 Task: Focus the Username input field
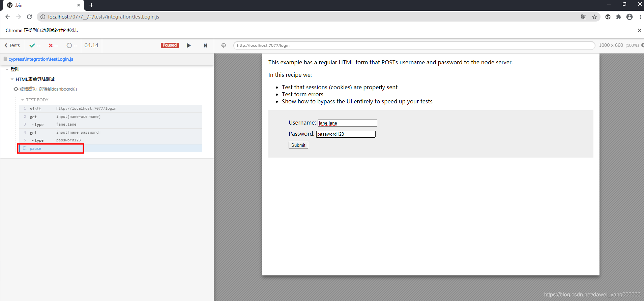(x=347, y=123)
